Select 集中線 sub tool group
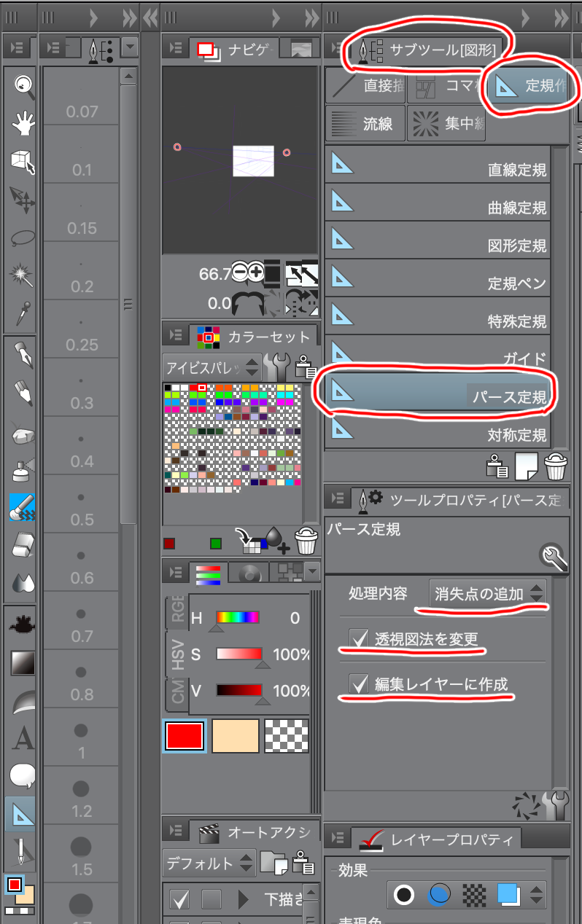The image size is (582, 924). (x=446, y=123)
